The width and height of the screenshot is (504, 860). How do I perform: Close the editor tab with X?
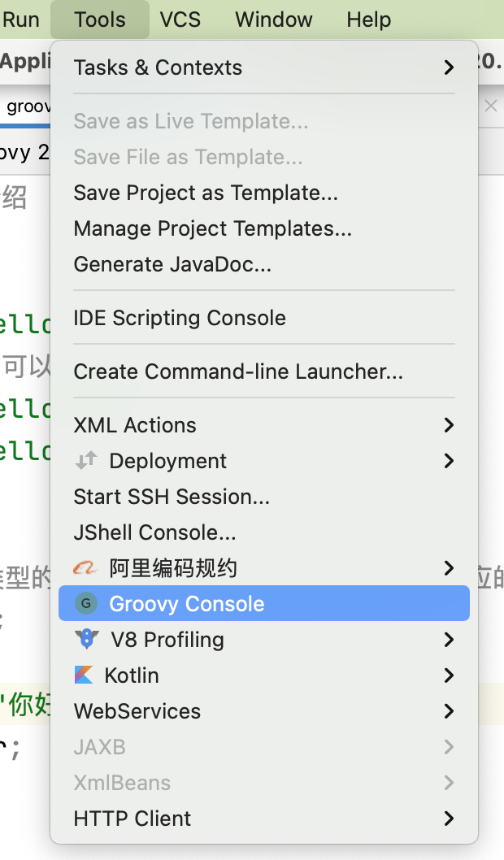click(490, 106)
